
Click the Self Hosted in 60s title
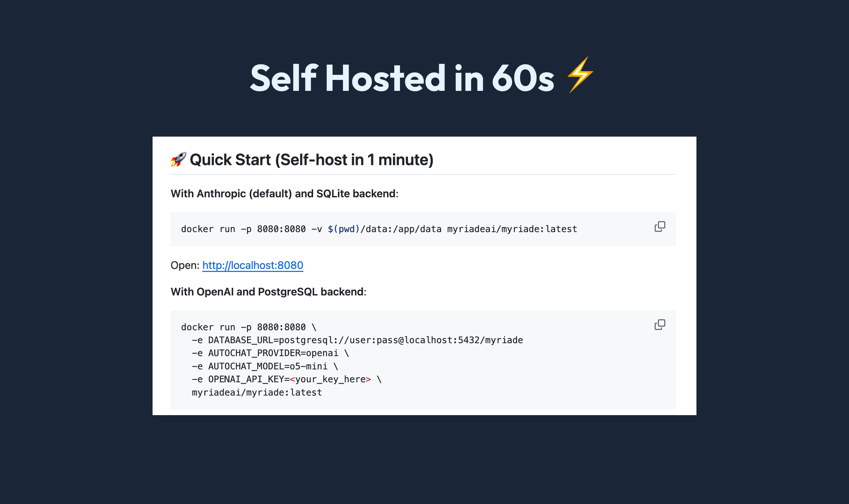pyautogui.click(x=402, y=78)
